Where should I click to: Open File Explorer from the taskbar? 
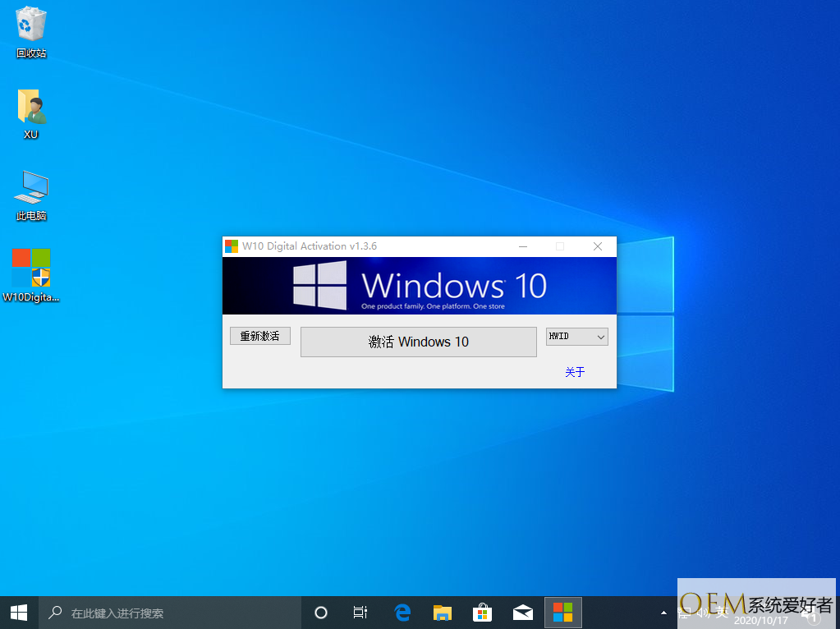tap(443, 613)
